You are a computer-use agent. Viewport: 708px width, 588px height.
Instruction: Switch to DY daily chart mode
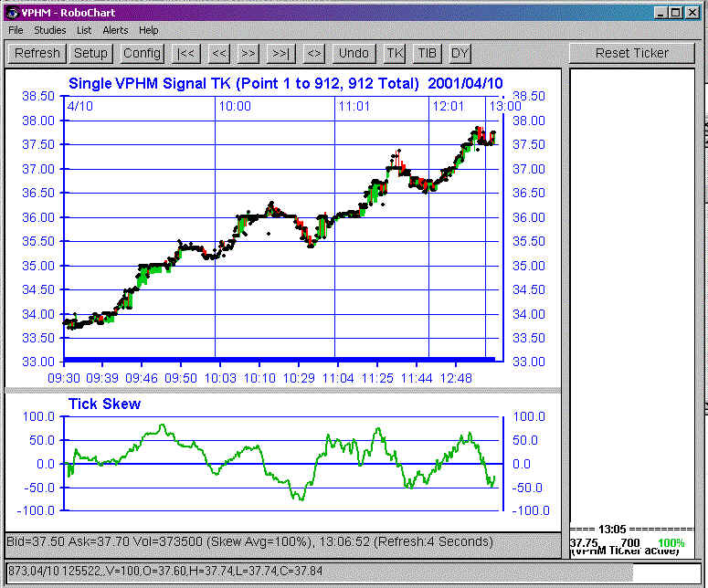460,53
